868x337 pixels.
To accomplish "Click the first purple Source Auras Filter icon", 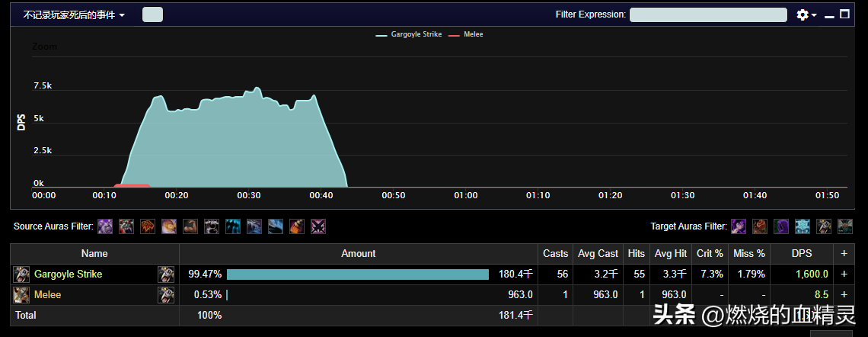I will click(106, 226).
